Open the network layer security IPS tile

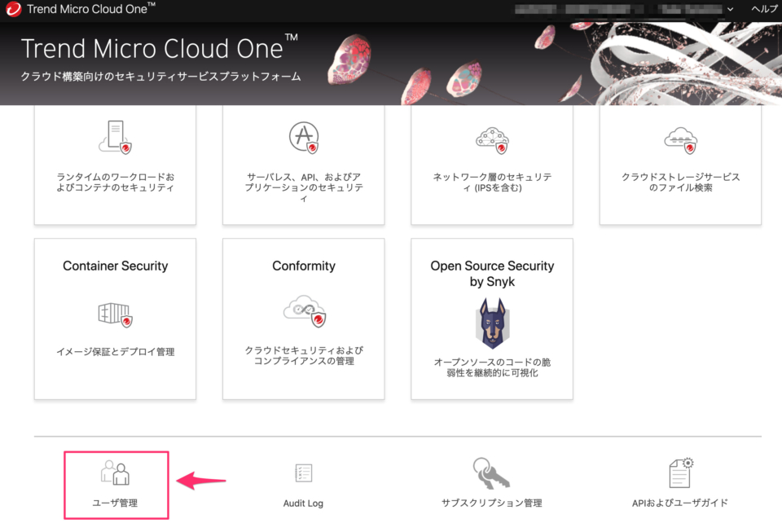(491, 165)
